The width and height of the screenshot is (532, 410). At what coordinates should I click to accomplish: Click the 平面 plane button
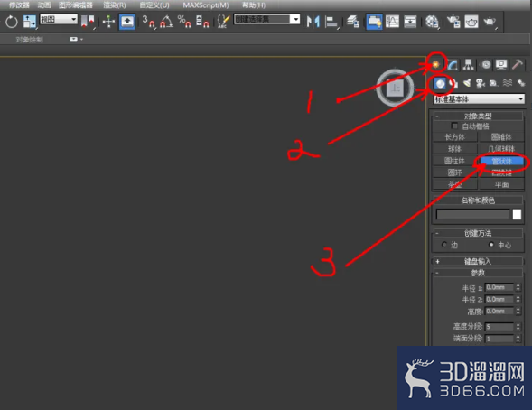point(501,184)
